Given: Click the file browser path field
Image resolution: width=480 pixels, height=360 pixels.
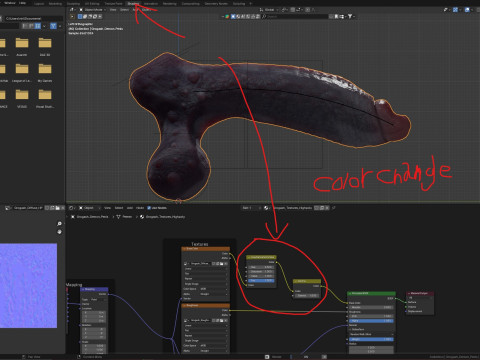Looking at the screenshot, I should [33, 18].
